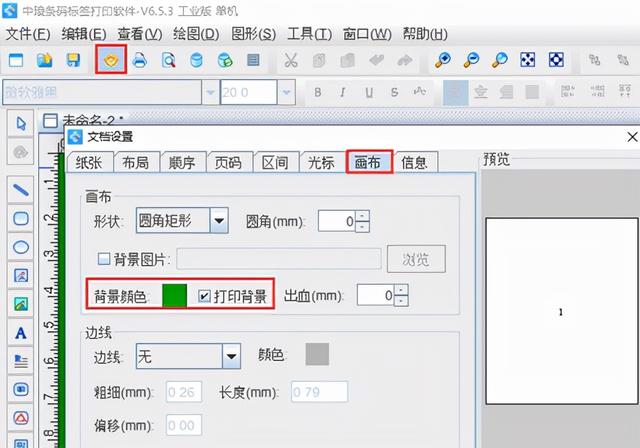Image resolution: width=640 pixels, height=448 pixels.
Task: Select the ellipse drawing tool
Action: 20,246
